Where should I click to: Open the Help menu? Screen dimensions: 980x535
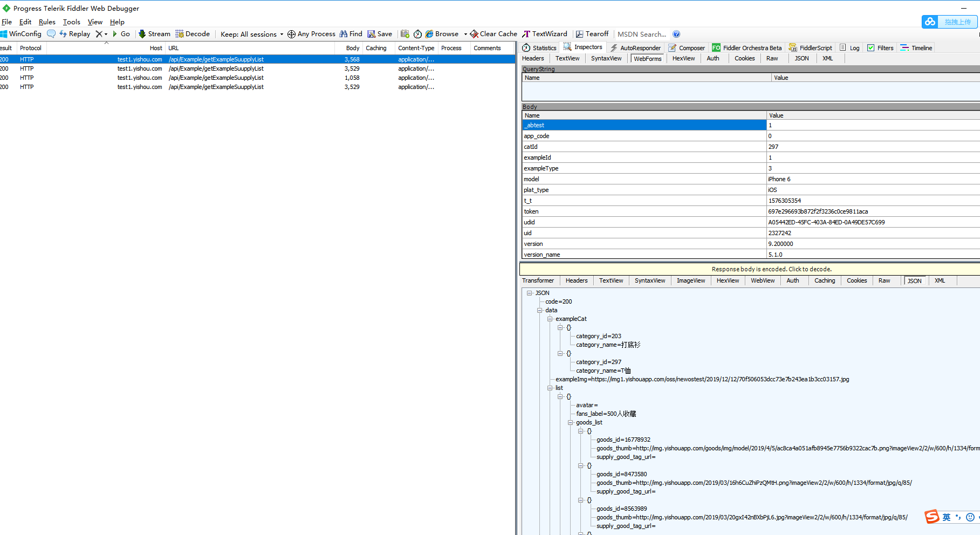117,22
